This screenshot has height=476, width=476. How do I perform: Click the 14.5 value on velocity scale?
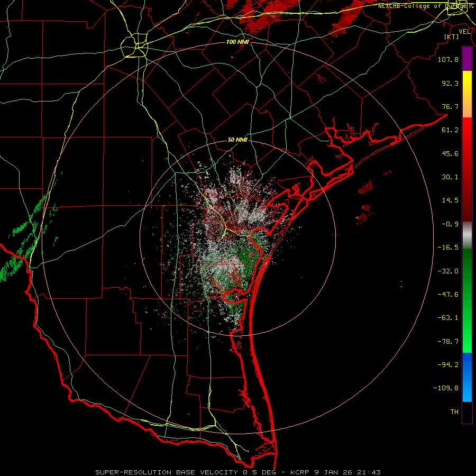click(450, 200)
